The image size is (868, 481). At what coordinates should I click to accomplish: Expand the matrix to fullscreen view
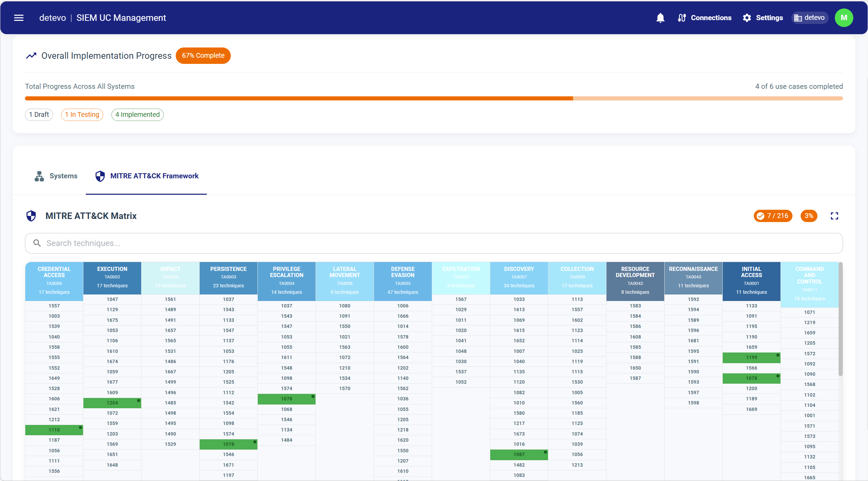pos(834,216)
